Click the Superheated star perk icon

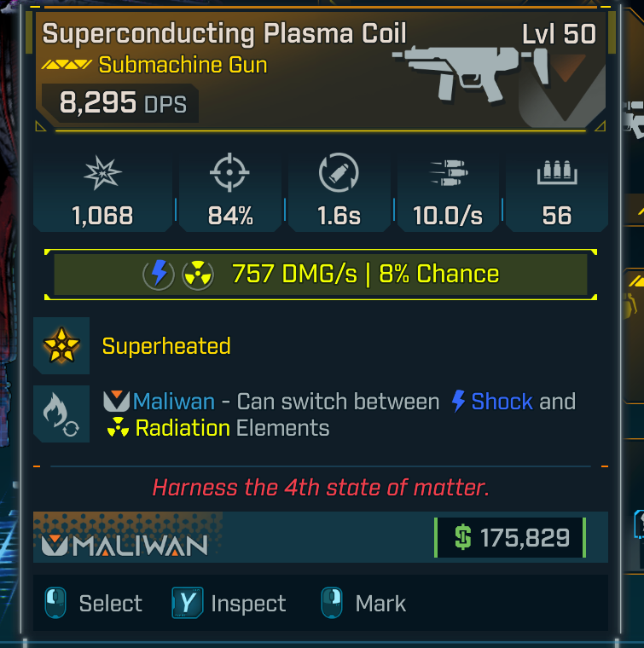click(62, 346)
